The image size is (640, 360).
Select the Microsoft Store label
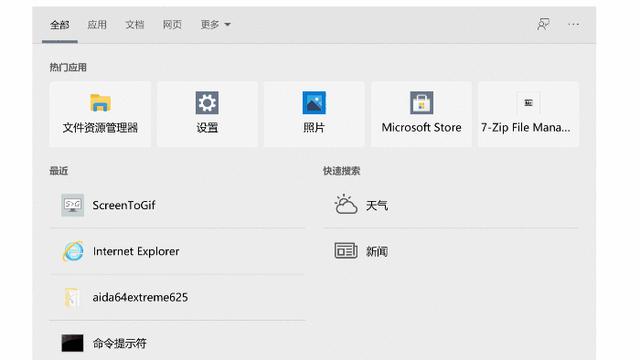tap(421, 127)
